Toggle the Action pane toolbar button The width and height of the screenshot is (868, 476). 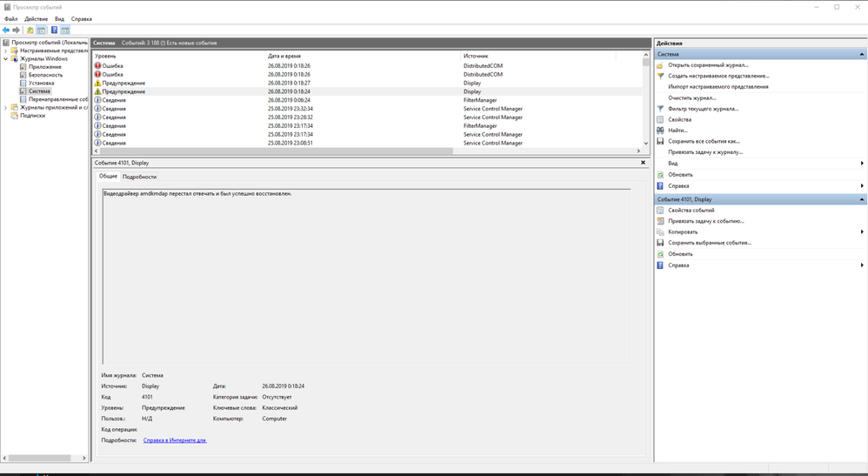(x=65, y=30)
